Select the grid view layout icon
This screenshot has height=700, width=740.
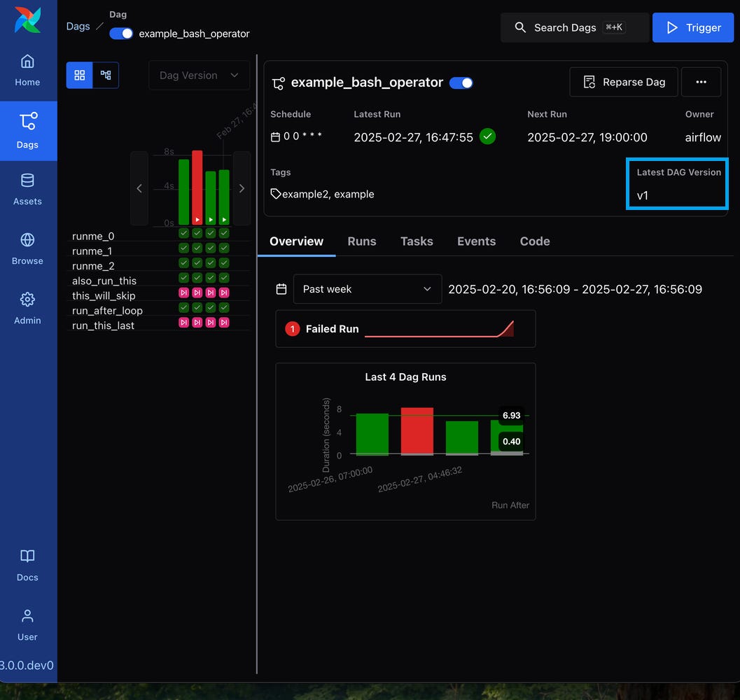click(x=80, y=75)
